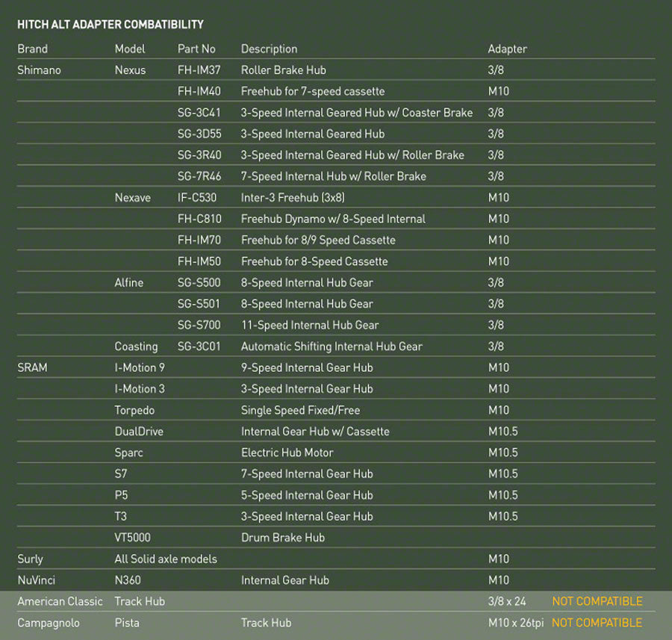Click the Campagnolo brand name
Viewport: 672px width, 640px height.
[49, 623]
